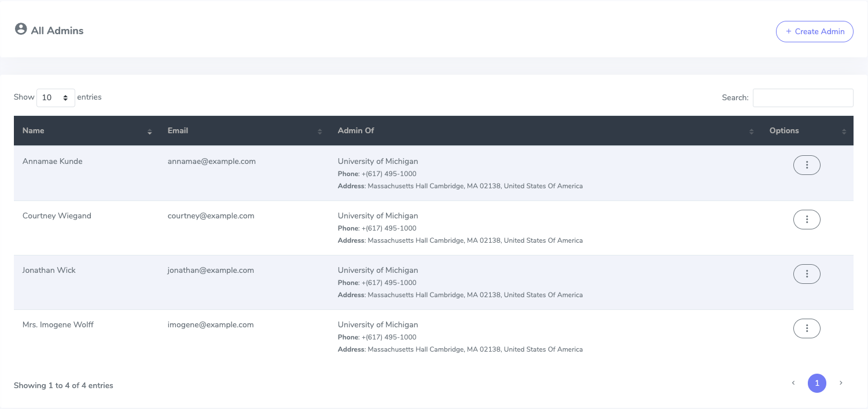868x409 pixels.
Task: Expand the Show entries dropdown
Action: [x=56, y=98]
